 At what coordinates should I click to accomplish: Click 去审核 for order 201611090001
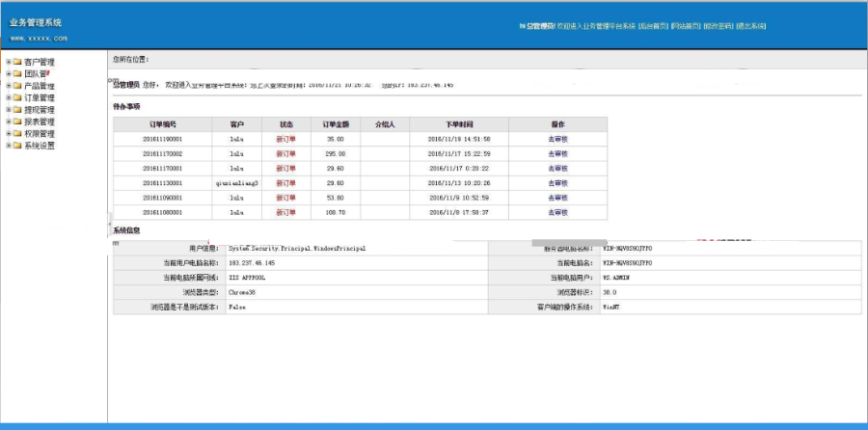coord(558,198)
